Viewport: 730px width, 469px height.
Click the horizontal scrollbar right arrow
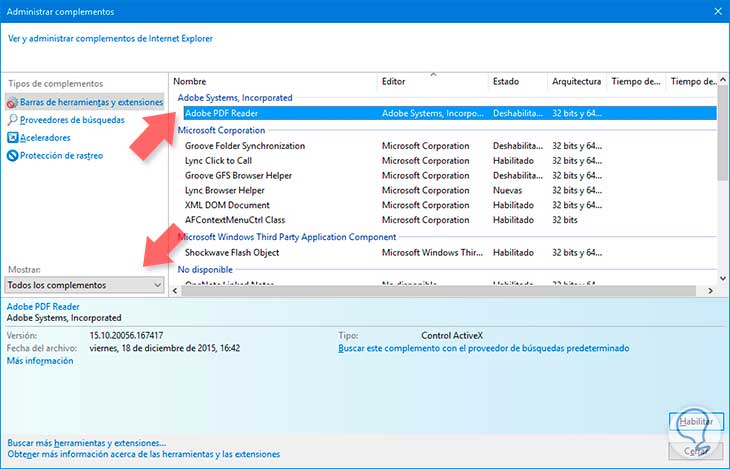710,291
